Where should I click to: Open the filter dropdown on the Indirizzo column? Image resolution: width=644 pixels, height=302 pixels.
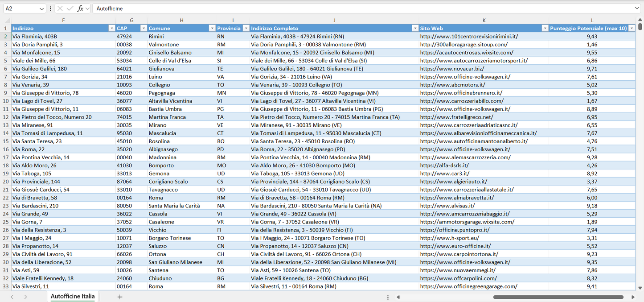coord(112,28)
